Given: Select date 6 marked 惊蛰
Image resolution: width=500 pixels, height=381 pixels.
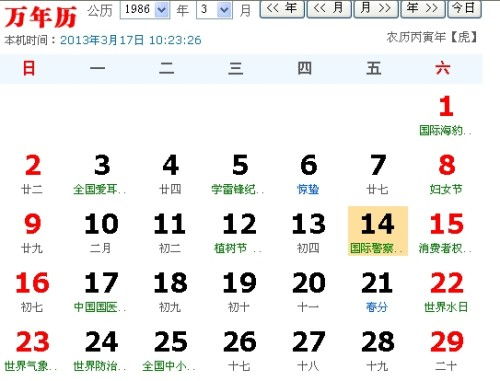Looking at the screenshot, I should (309, 174).
